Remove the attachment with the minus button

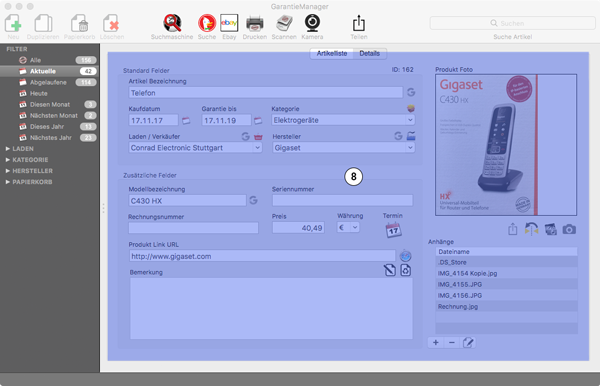tap(452, 342)
